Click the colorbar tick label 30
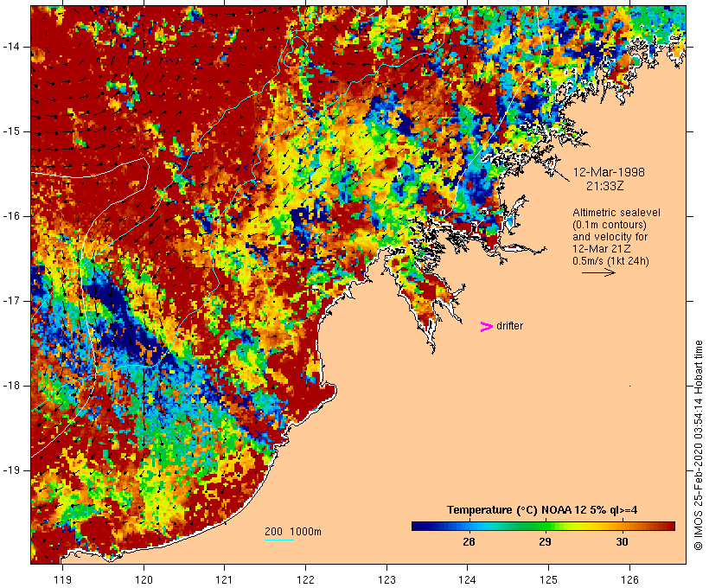Screen dimensions: 709x588 (x=622, y=541)
